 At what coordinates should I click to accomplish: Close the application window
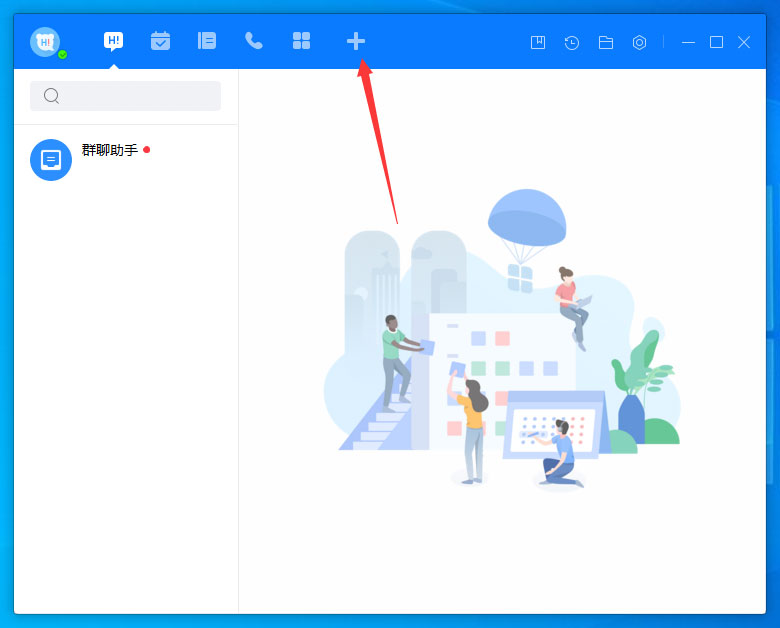(744, 42)
